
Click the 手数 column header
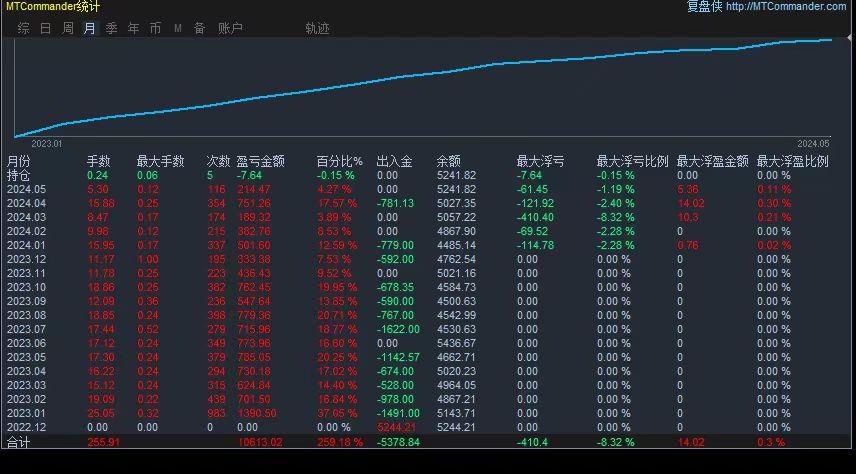(98, 162)
